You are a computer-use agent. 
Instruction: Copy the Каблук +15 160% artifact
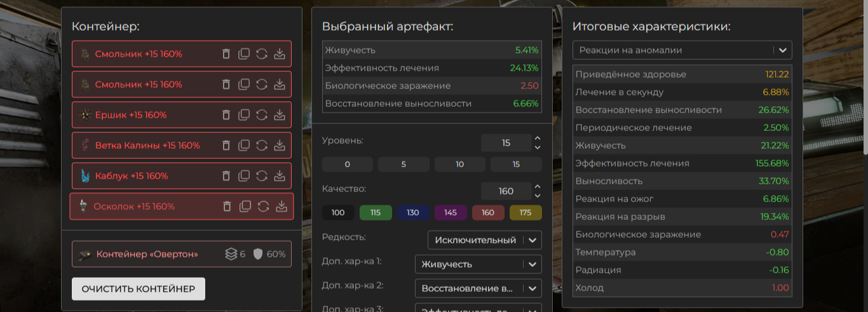[x=244, y=176]
